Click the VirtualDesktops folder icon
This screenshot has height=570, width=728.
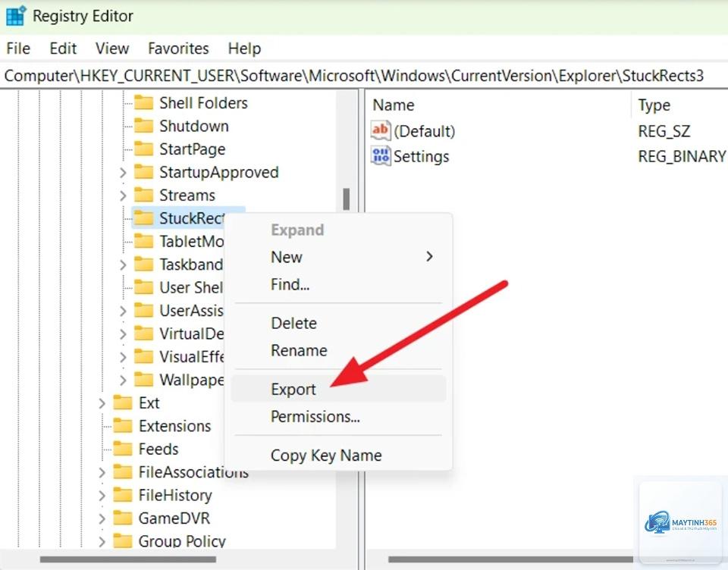coord(143,334)
